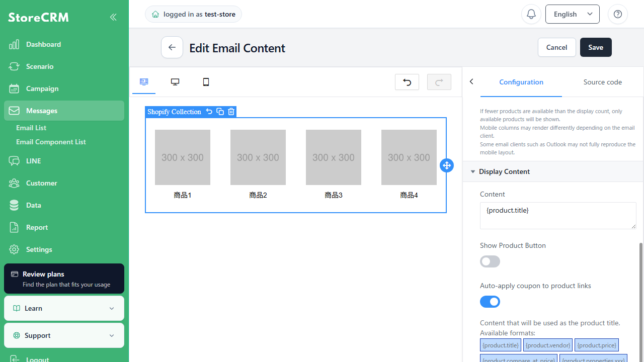
Task: Collapse the configuration panel back arrow
Action: click(x=471, y=81)
